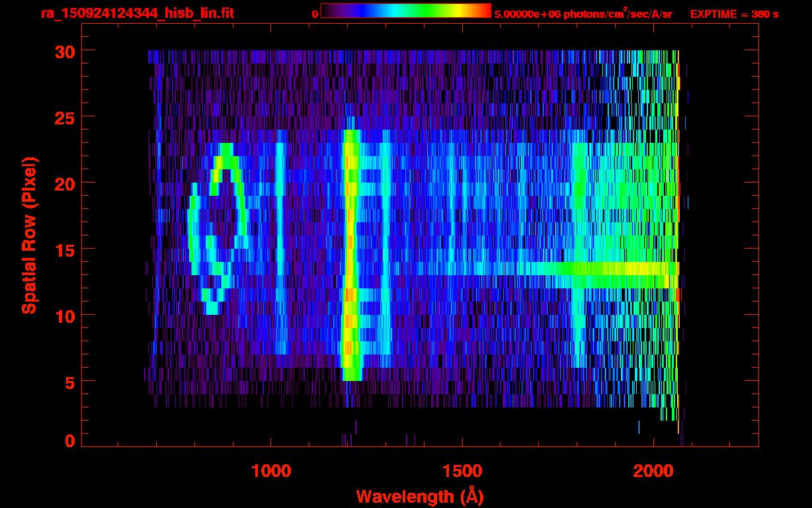812x508 pixels.
Task: Click the 1500 wavelength tick label
Action: [462, 470]
